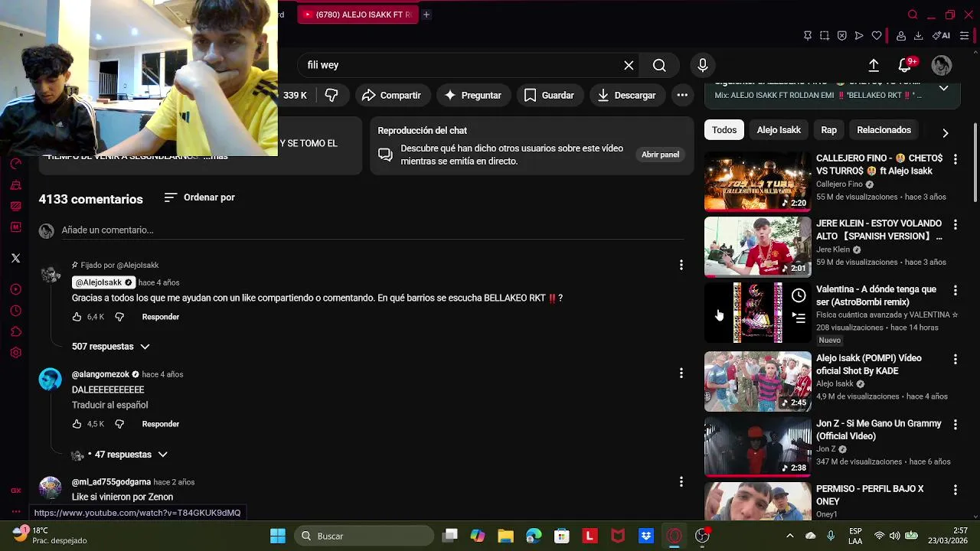Select the Alejo Isakk filter chip
980x551 pixels.
pos(779,130)
